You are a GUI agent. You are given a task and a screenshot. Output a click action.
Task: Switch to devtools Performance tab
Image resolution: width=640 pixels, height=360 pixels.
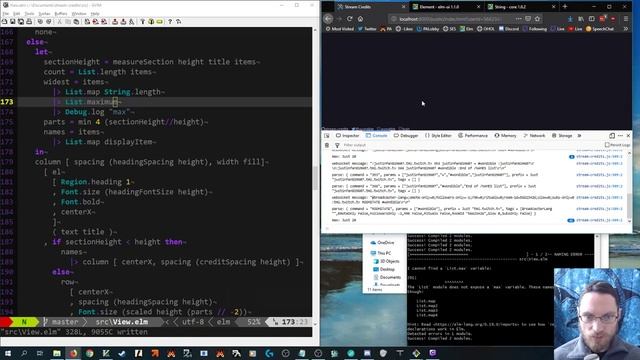[473, 136]
